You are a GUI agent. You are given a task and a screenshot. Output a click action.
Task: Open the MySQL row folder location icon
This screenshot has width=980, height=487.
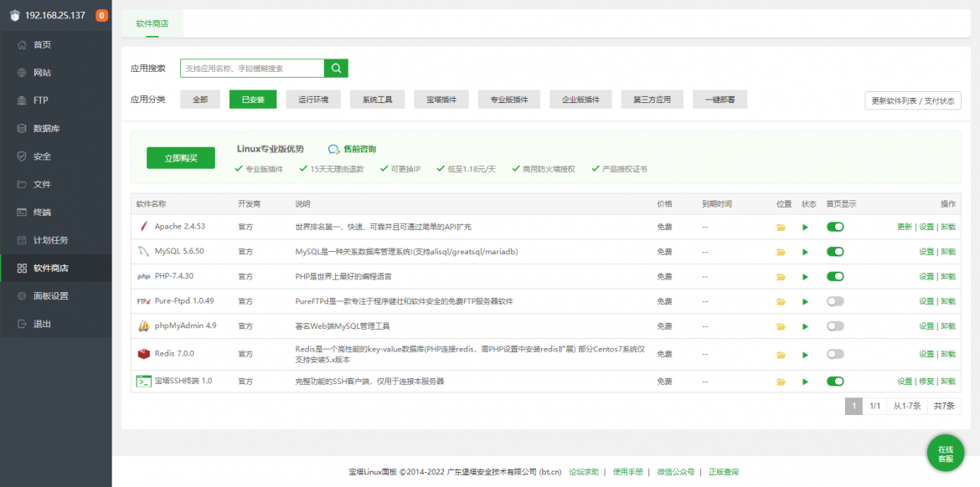click(x=781, y=252)
